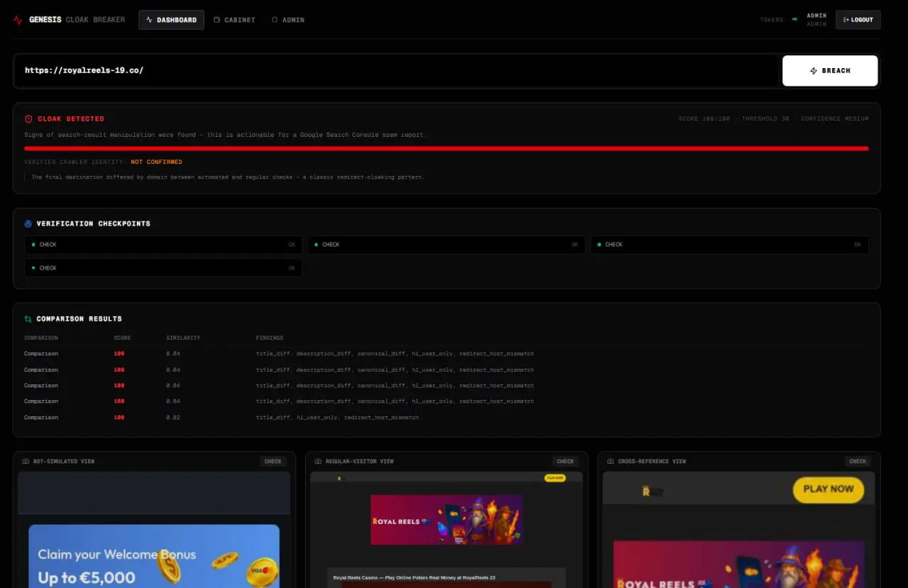Screen dimensions: 908x588
Task: Click the findings row without description_diff
Action: pyautogui.click(x=337, y=418)
